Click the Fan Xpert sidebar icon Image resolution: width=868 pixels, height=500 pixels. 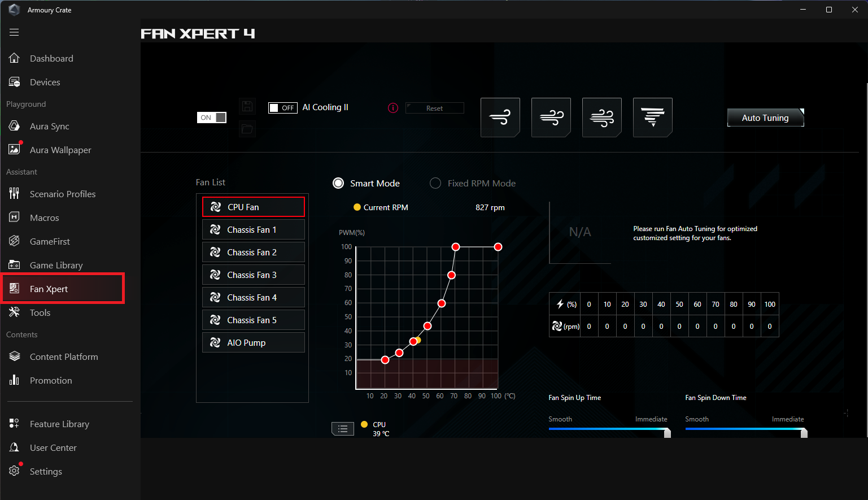pos(15,289)
